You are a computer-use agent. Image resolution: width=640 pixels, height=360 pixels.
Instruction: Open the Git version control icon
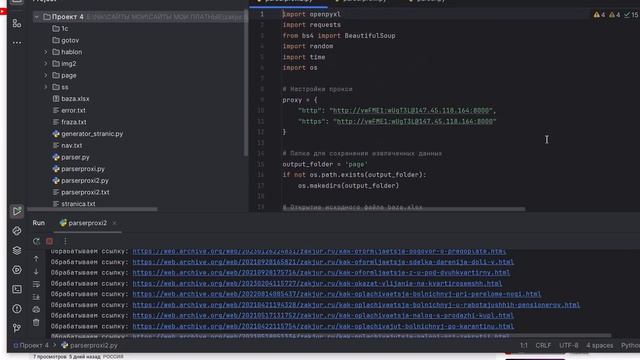click(17, 328)
